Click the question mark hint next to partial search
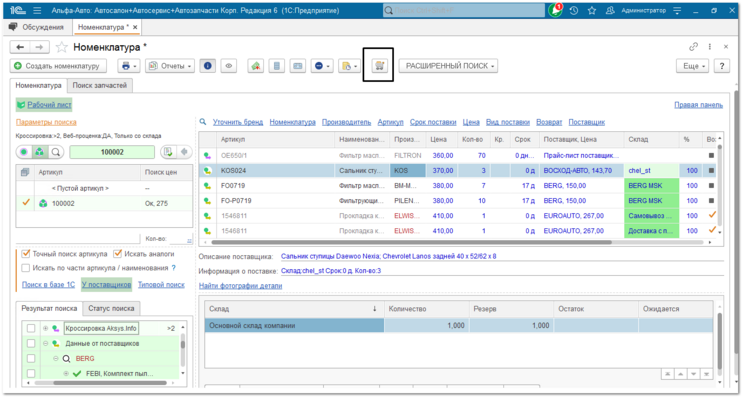 click(174, 268)
